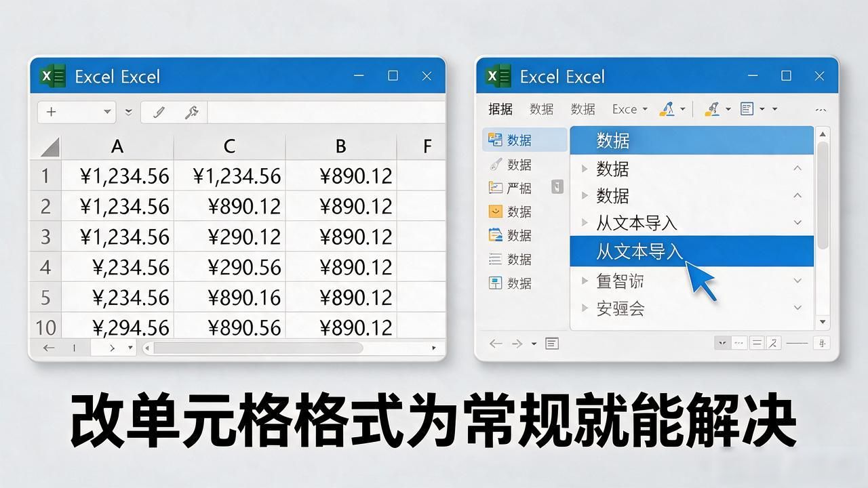Click the list view icon beside the bottom navigation arrows
The height and width of the screenshot is (488, 868).
click(552, 344)
